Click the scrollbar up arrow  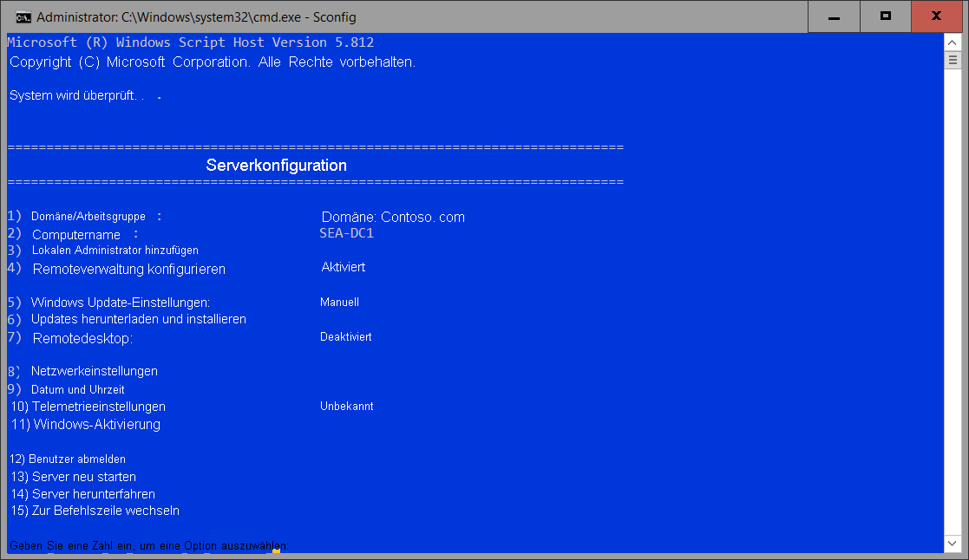(x=953, y=40)
